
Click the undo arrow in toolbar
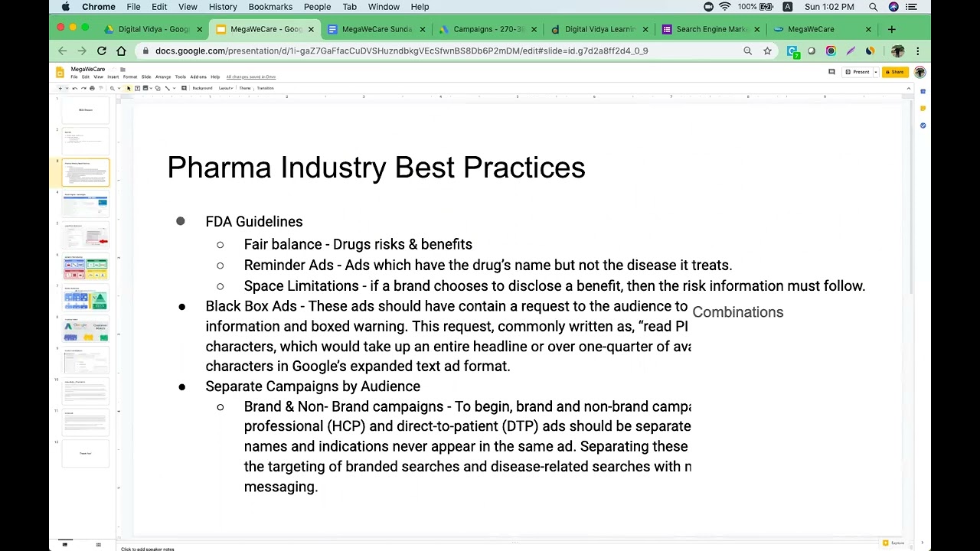(77, 88)
